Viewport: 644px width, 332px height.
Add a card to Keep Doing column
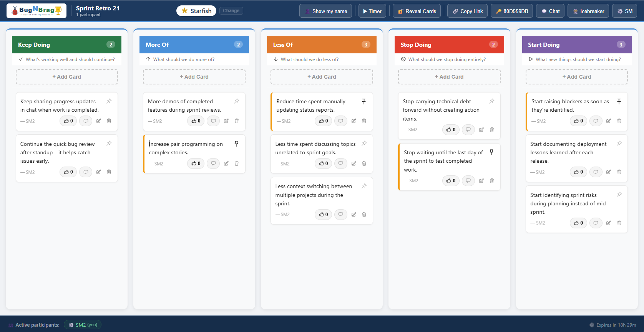[x=67, y=77]
